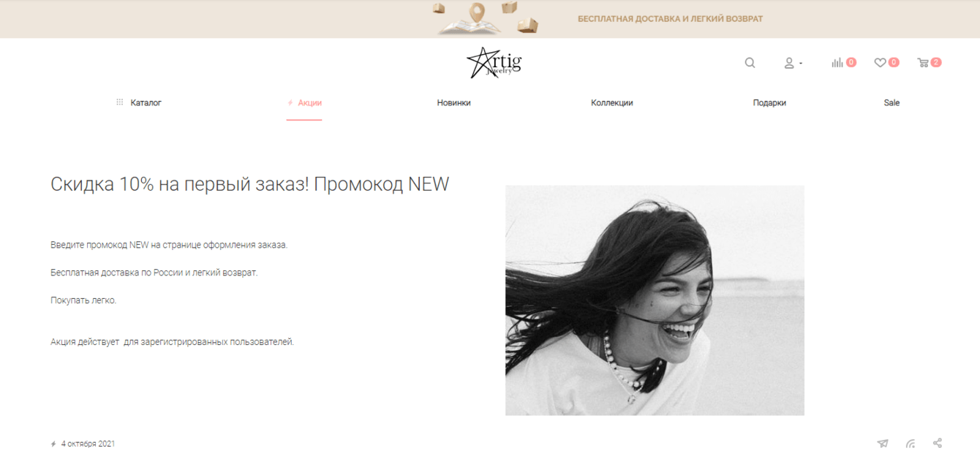Expand the account dropdown arrow

801,64
